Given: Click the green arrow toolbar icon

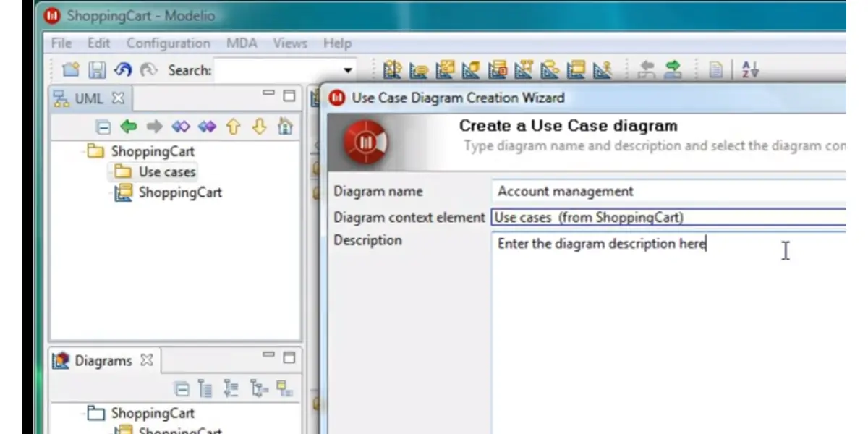Looking at the screenshot, I should pyautogui.click(x=673, y=70).
